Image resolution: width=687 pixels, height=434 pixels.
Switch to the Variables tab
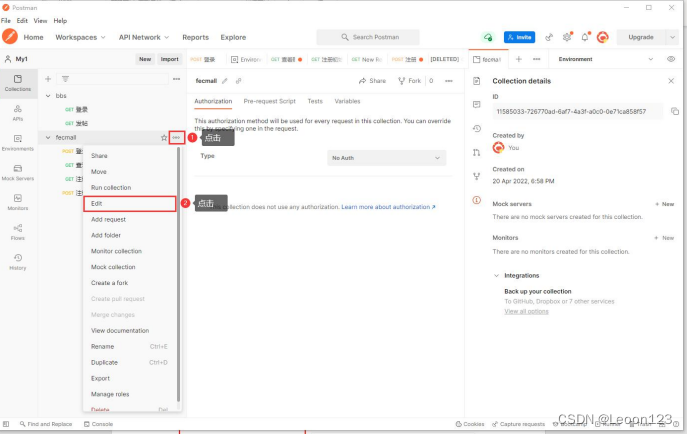pos(347,101)
